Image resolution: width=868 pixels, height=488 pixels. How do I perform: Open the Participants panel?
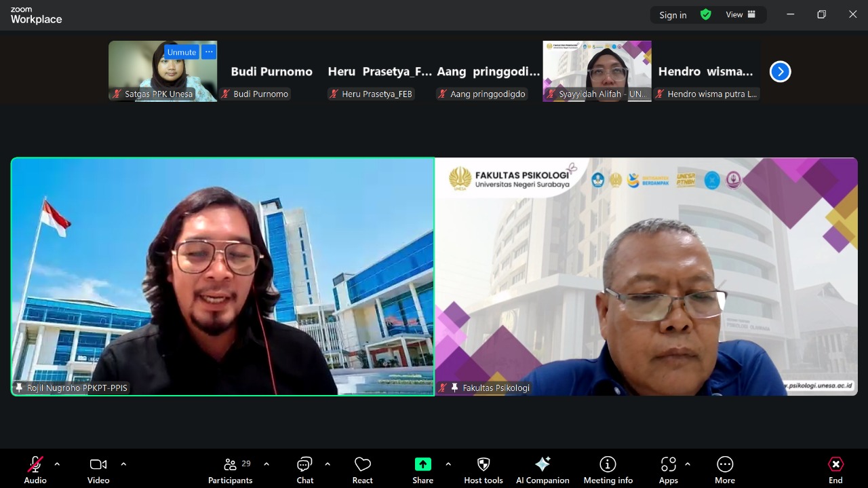pos(230,470)
